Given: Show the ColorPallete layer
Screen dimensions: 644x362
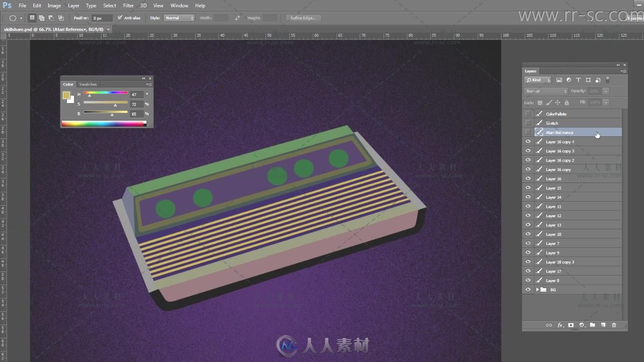Looking at the screenshot, I should point(528,114).
